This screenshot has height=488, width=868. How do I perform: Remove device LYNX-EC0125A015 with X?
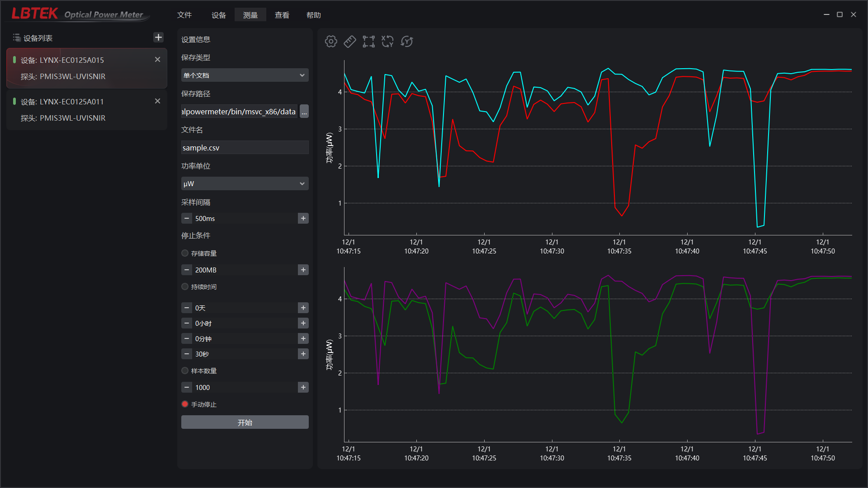[157, 60]
